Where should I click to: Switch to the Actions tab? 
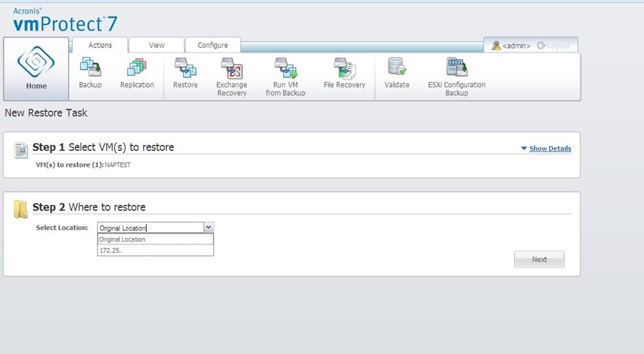click(x=100, y=45)
